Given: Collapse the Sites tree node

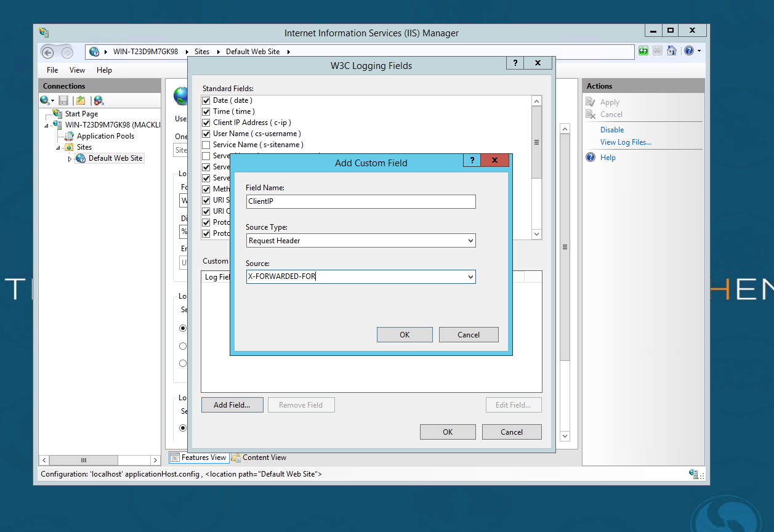Looking at the screenshot, I should [x=58, y=148].
